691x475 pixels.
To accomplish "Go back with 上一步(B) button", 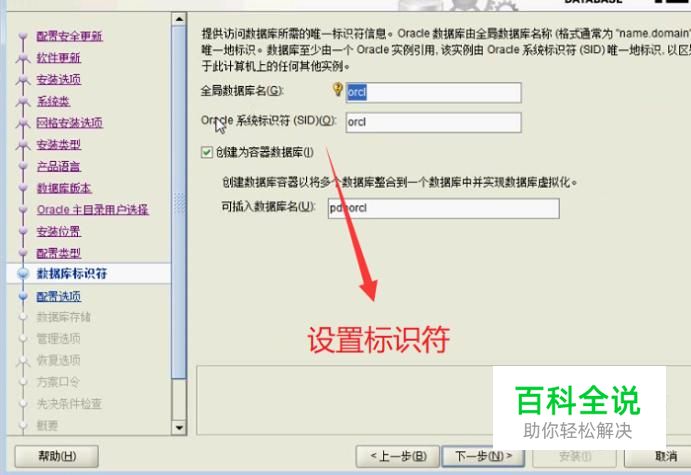I will 398,456.
